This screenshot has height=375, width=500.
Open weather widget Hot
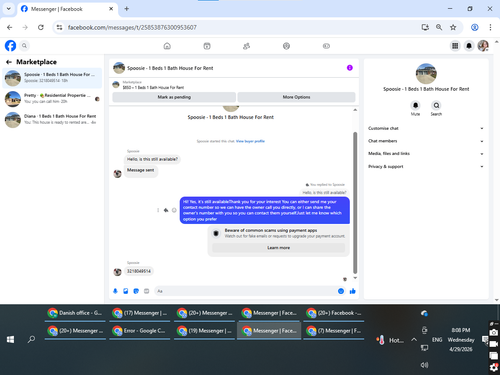[x=390, y=340]
